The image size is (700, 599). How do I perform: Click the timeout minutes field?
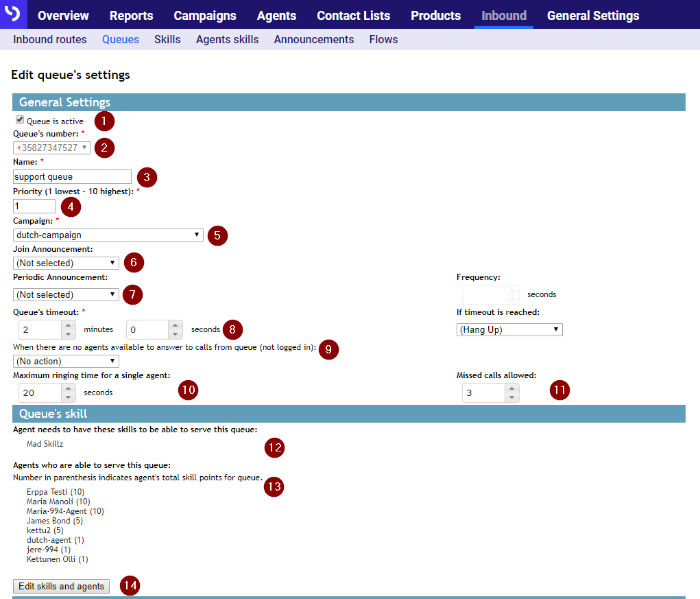click(40, 329)
